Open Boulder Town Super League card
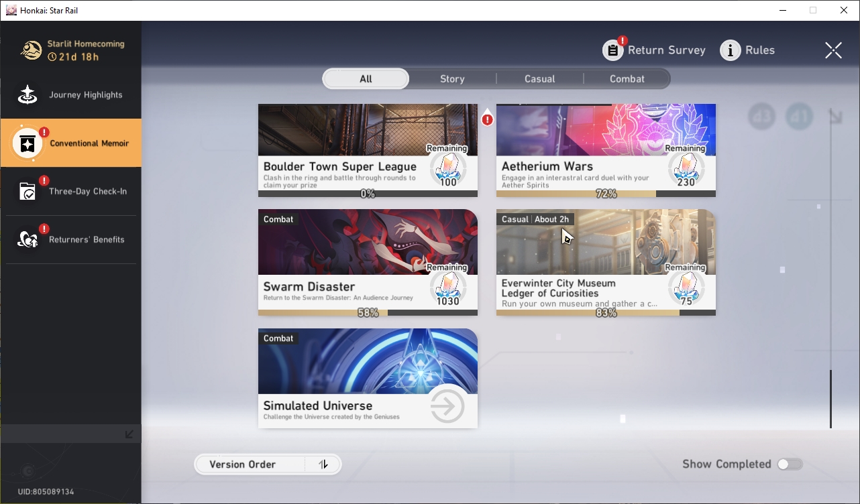 point(368,150)
